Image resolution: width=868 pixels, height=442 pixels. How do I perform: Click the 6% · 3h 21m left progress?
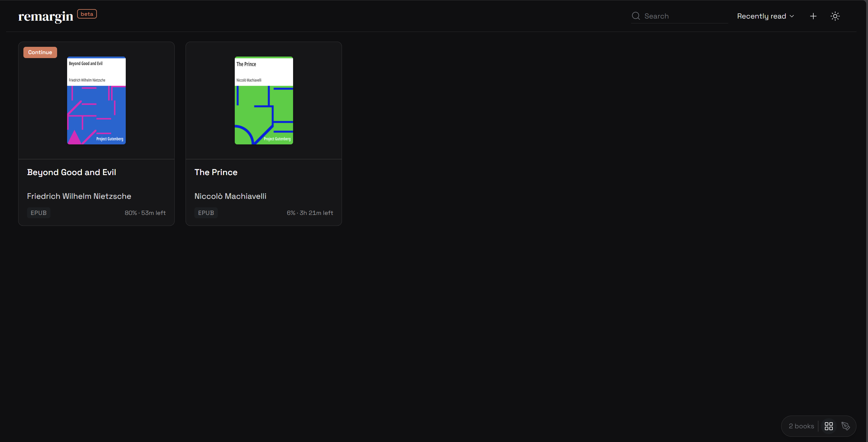pos(310,213)
